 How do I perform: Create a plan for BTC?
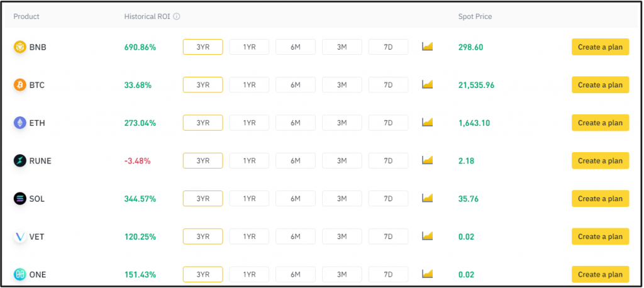600,85
